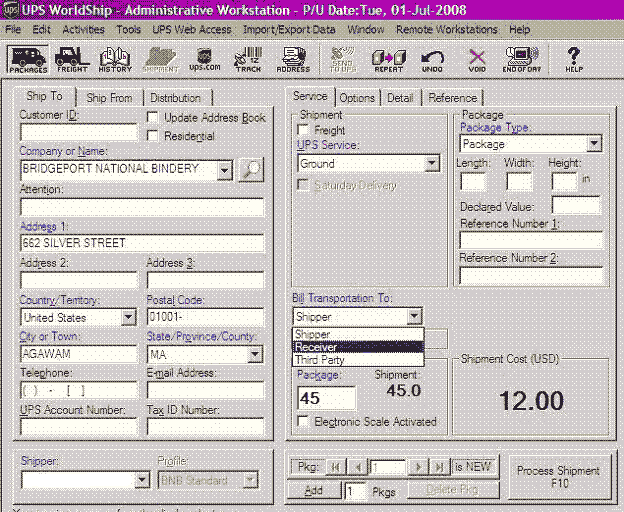The width and height of the screenshot is (624, 512).
Task: Open the Freight forklift icon
Action: point(72,60)
